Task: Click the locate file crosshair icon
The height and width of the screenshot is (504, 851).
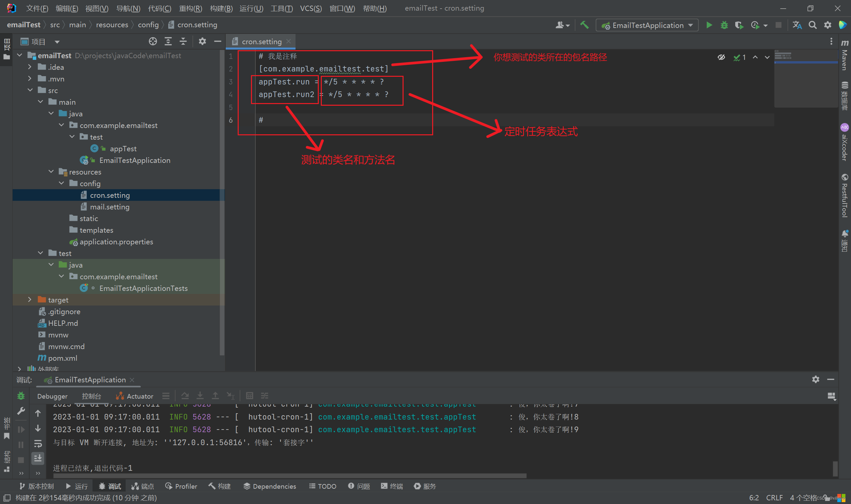Action: (153, 42)
